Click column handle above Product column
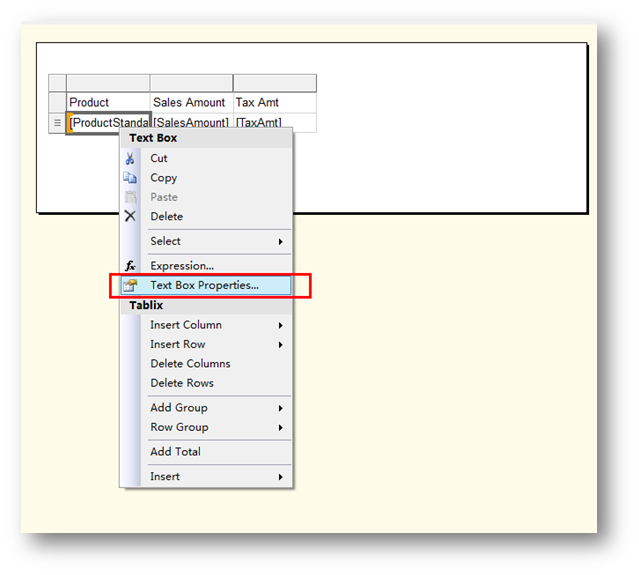639x575 pixels. [x=108, y=83]
